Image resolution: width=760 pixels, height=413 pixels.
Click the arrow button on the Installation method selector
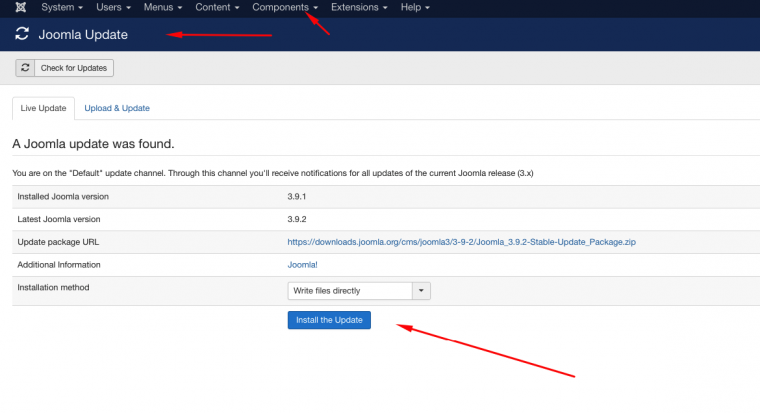point(421,291)
